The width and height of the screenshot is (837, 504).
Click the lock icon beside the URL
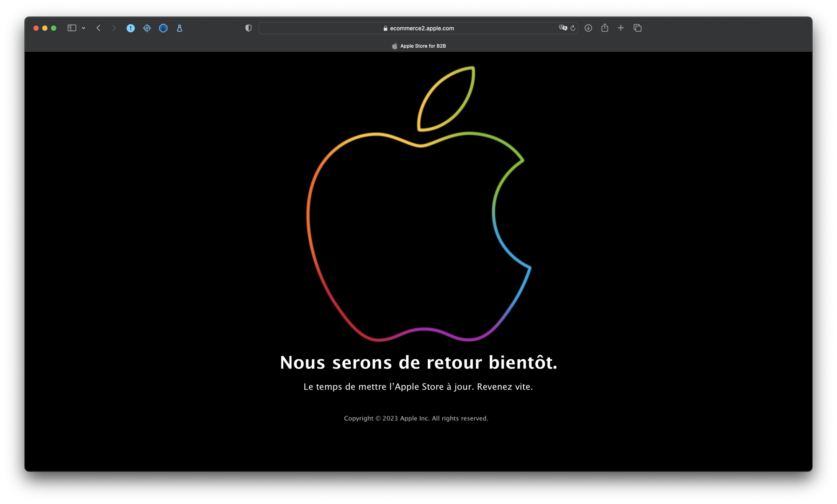[385, 28]
